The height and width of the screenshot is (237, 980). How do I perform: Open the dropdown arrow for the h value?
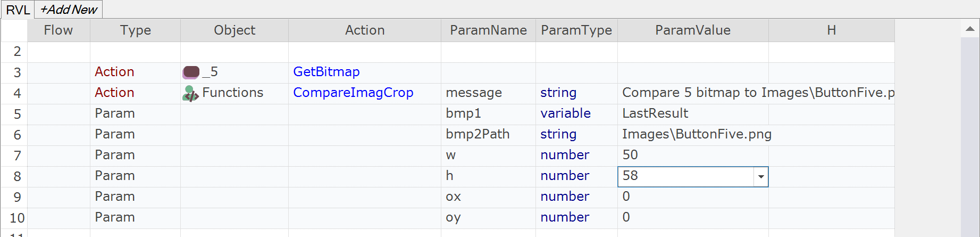(761, 177)
